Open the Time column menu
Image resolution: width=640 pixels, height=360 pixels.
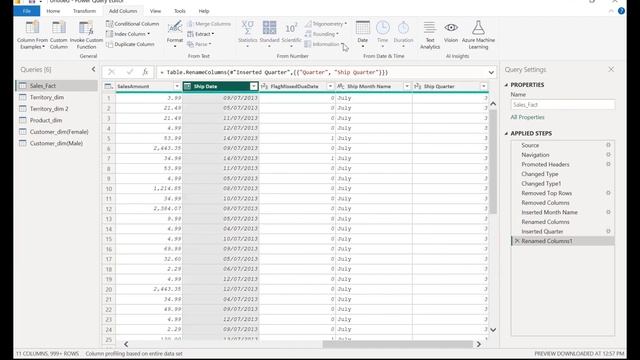[x=382, y=34]
